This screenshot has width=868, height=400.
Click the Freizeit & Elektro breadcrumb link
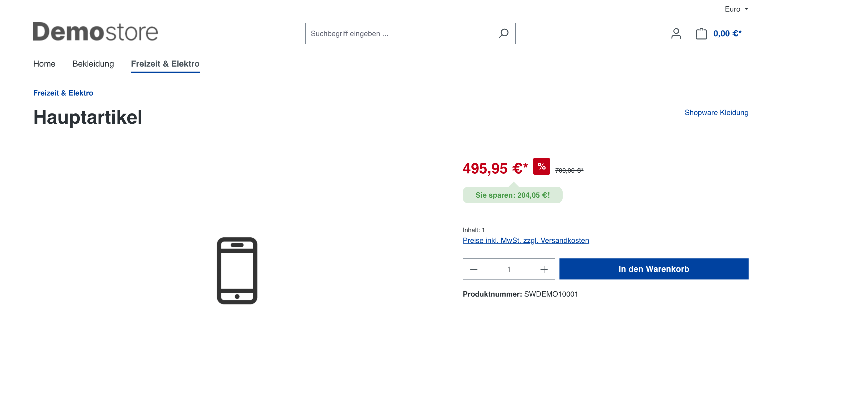[63, 93]
